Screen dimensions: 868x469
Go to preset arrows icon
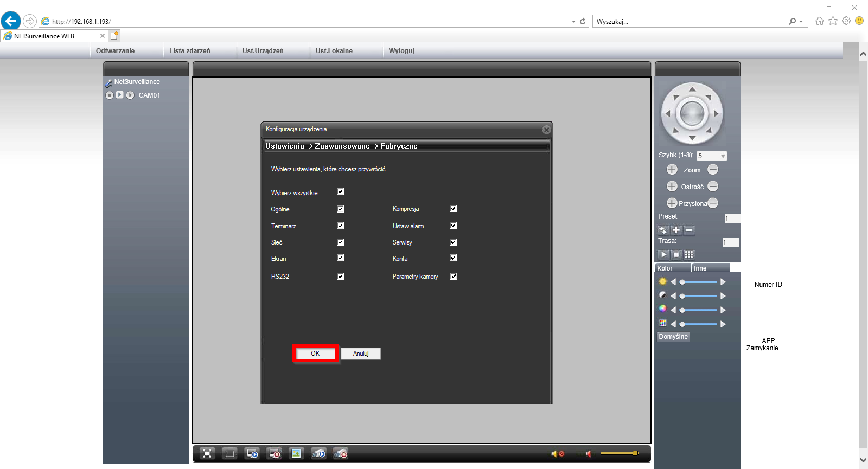pos(663,230)
